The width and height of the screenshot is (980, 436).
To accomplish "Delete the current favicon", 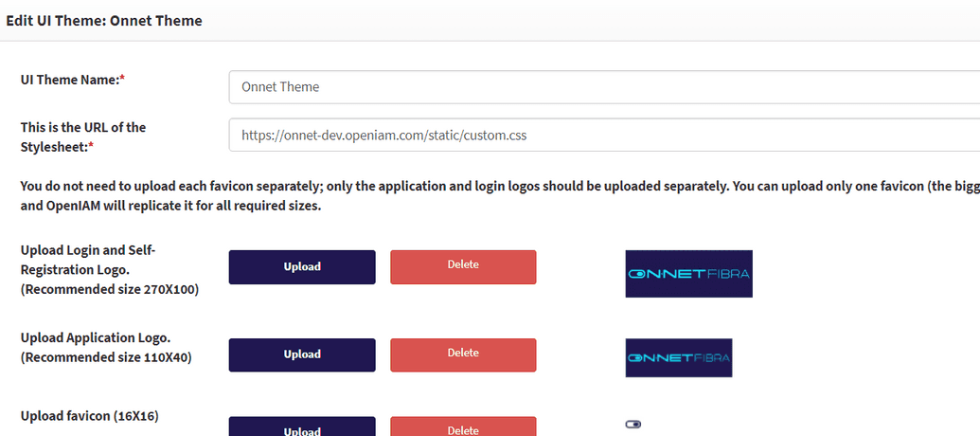I will click(x=463, y=428).
